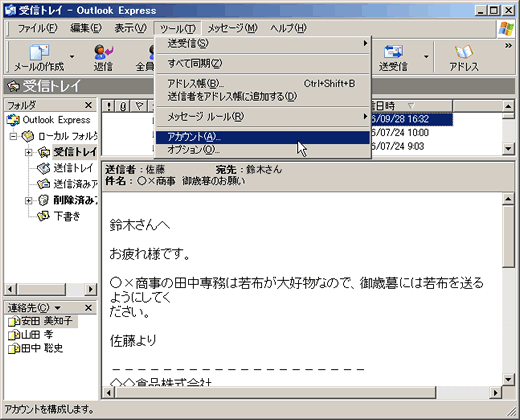Choose アドレス帳(B)... menu entry

263,83
